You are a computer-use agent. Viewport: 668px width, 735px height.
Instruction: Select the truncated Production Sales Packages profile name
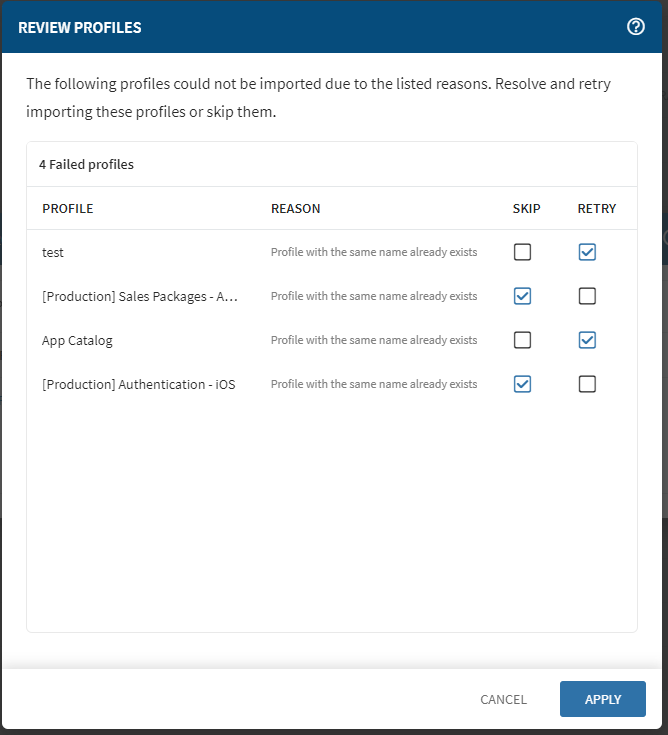(x=140, y=296)
